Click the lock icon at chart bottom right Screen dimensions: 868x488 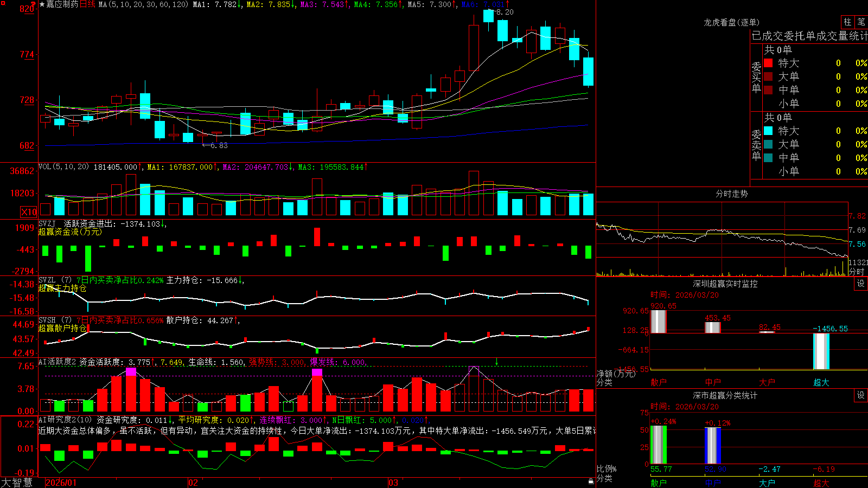click(x=591, y=481)
